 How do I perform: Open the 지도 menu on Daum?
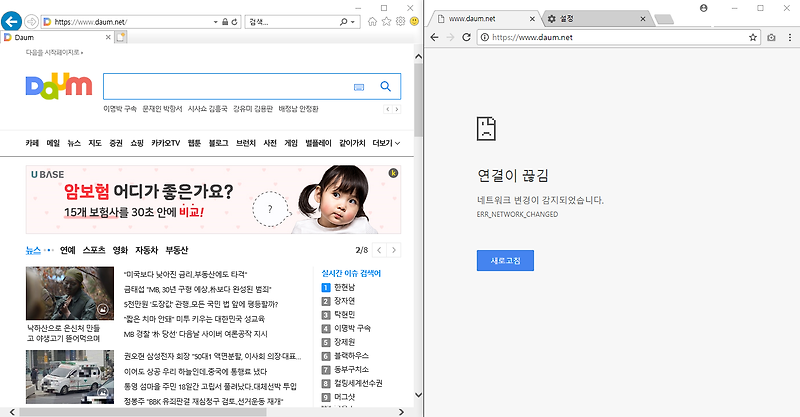pos(95,143)
